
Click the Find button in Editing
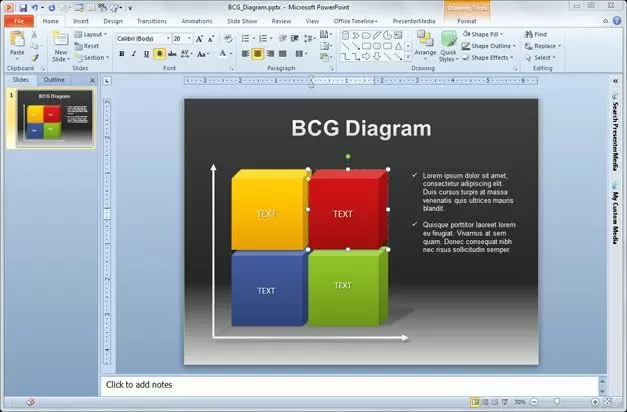(x=540, y=34)
